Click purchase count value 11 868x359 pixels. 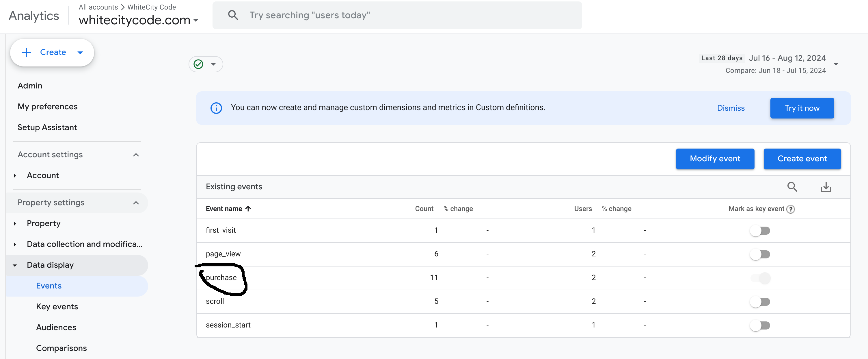(434, 277)
